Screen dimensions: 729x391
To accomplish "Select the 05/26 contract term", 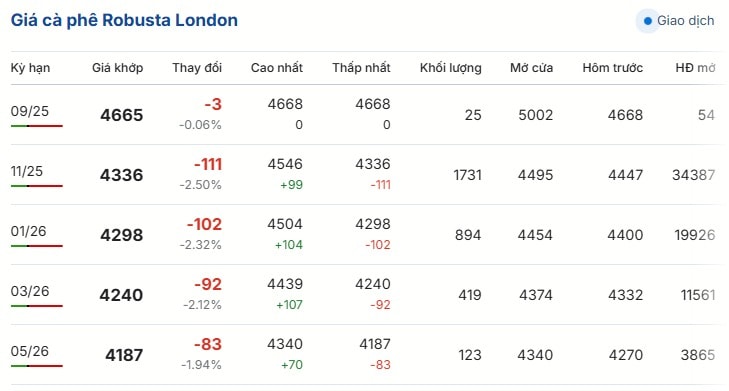I will tap(30, 351).
